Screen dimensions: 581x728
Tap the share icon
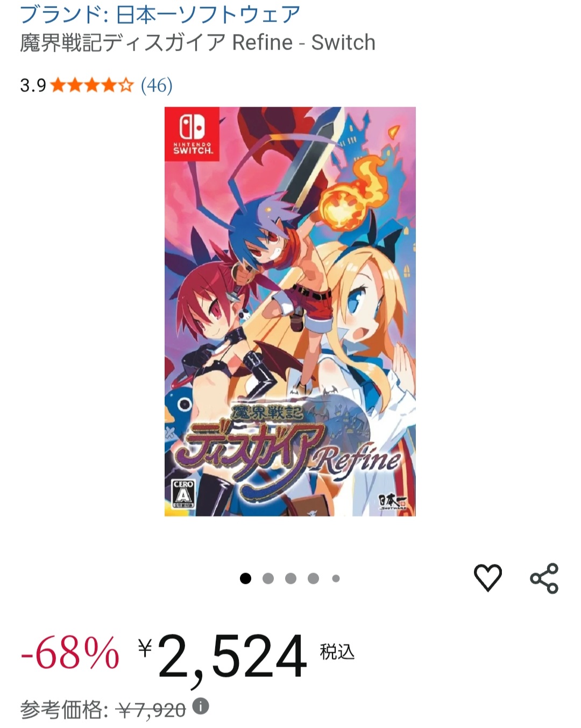[x=544, y=578]
